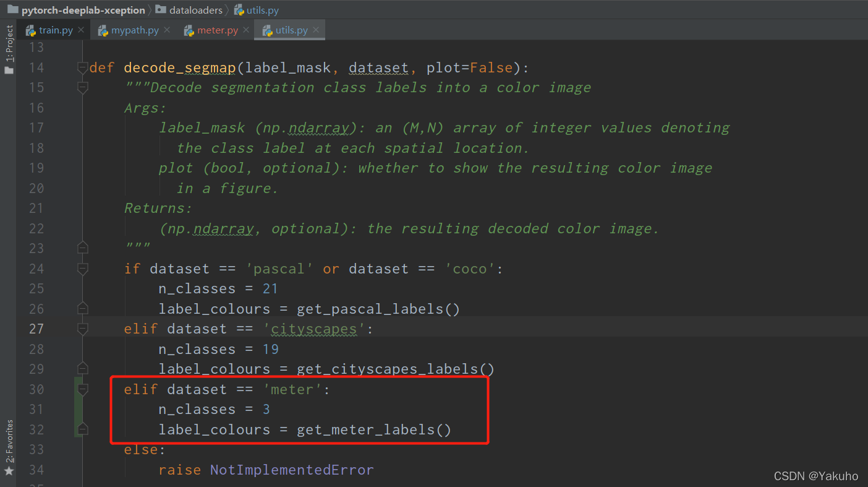The image size is (868, 487).
Task: Click the Returns: docstring line
Action: 158,208
